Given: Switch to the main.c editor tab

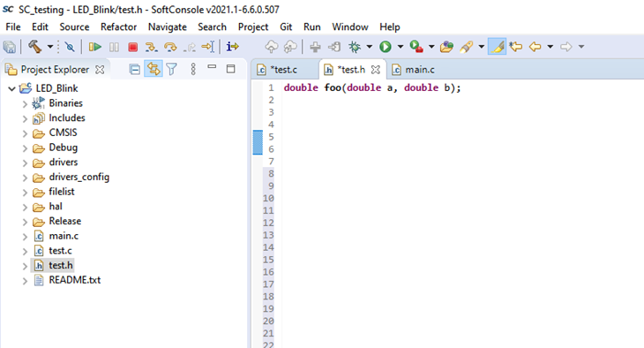Looking at the screenshot, I should pos(413,70).
